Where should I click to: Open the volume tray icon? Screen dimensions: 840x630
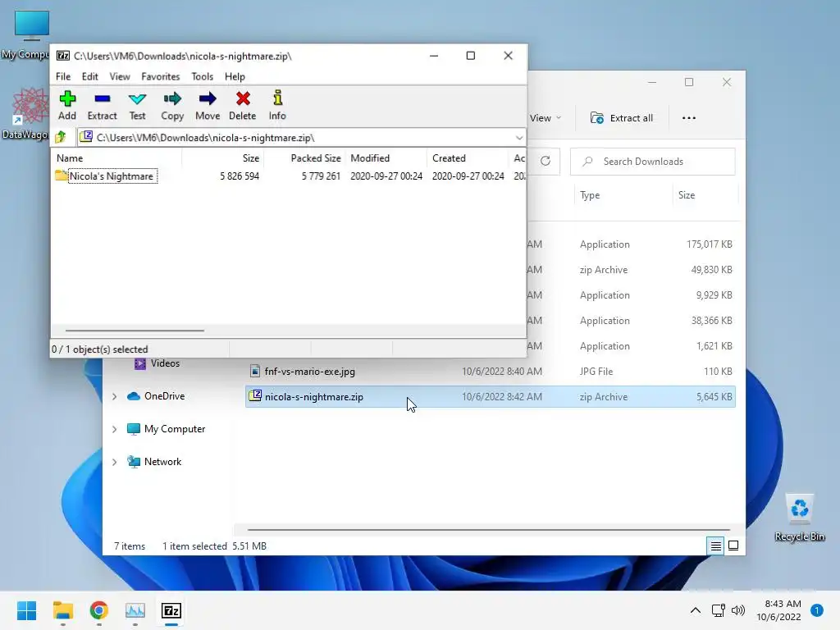[x=738, y=610]
